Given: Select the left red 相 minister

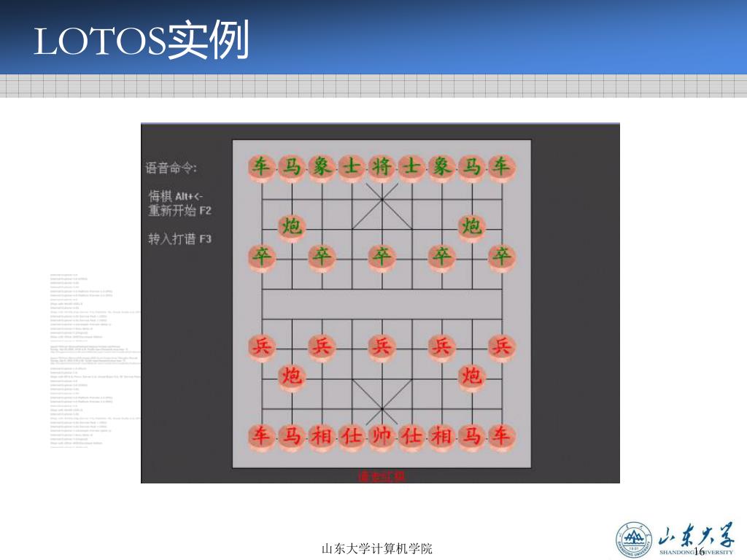Looking at the screenshot, I should tap(322, 437).
